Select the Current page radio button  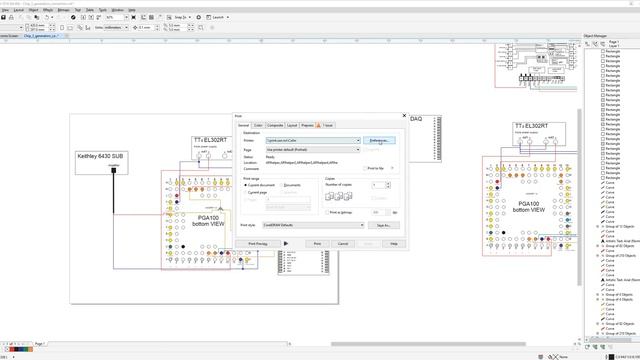click(x=246, y=192)
